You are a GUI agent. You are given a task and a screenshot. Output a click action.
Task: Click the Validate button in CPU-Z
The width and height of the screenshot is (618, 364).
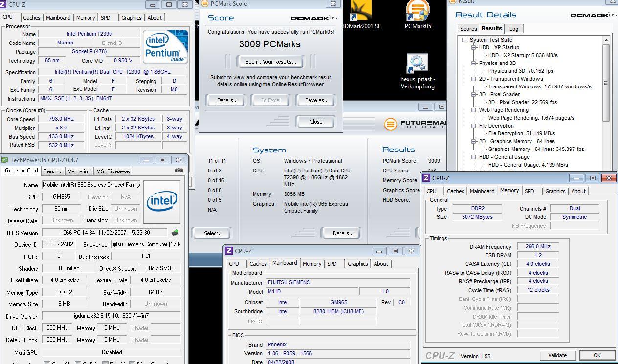pos(557,355)
